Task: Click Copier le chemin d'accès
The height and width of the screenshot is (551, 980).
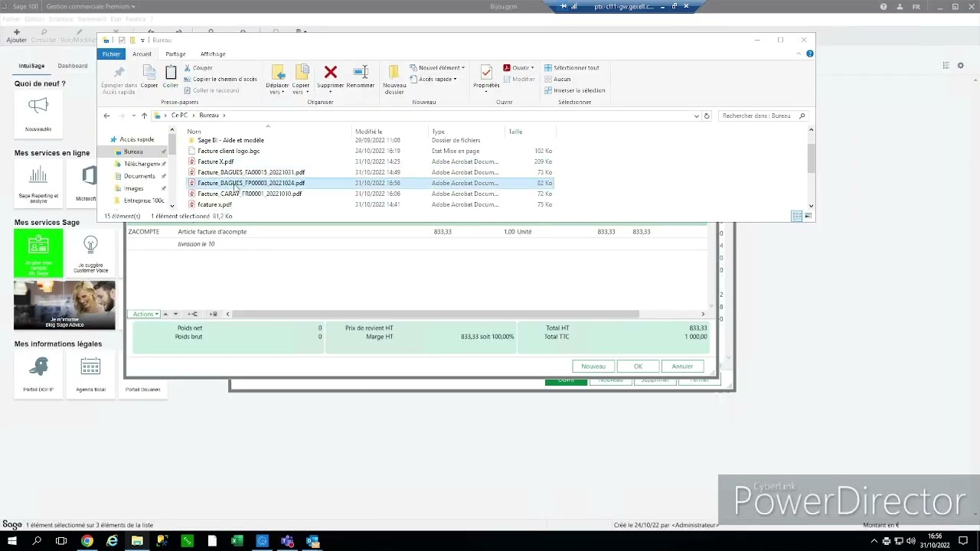Action: 220,79
